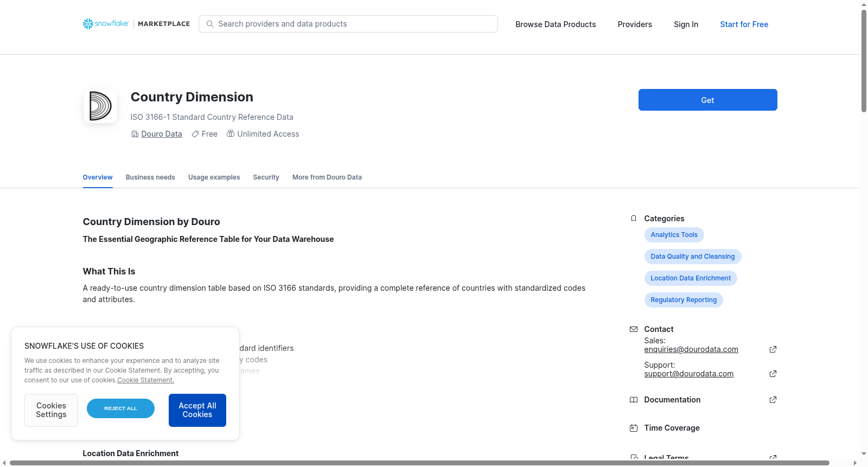Image resolution: width=868 pixels, height=467 pixels.
Task: Go to the Security tab
Action: tap(266, 177)
